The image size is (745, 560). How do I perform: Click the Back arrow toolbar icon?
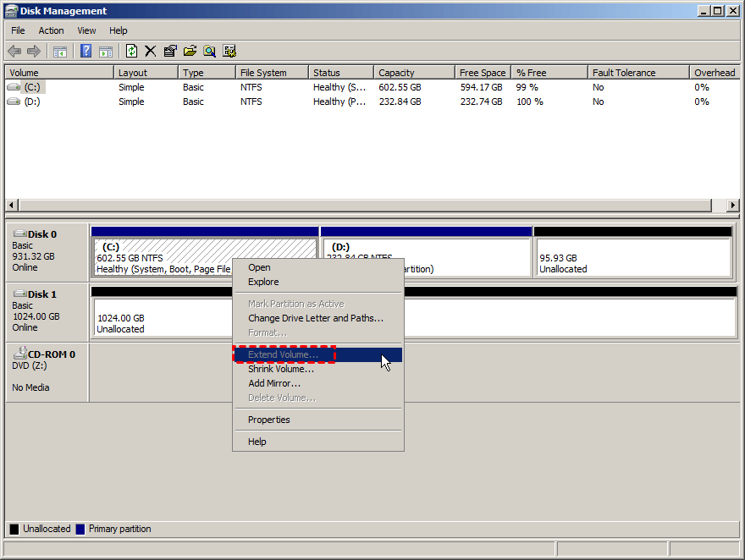click(x=14, y=52)
